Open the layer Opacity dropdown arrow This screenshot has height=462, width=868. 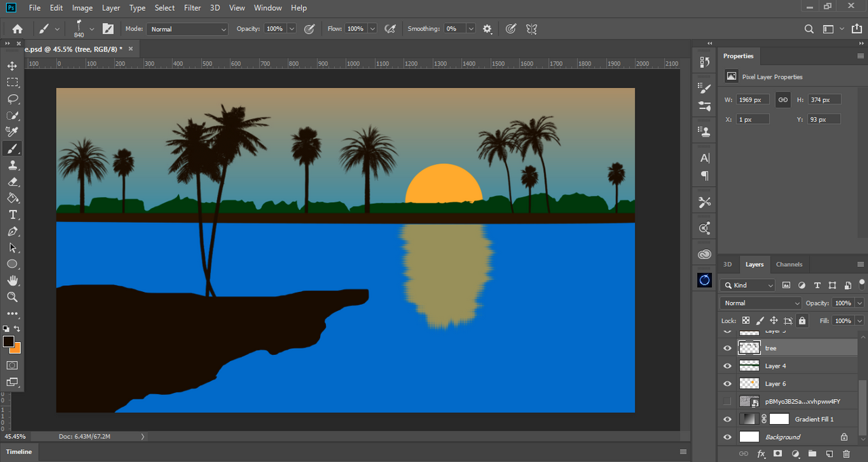click(x=860, y=303)
